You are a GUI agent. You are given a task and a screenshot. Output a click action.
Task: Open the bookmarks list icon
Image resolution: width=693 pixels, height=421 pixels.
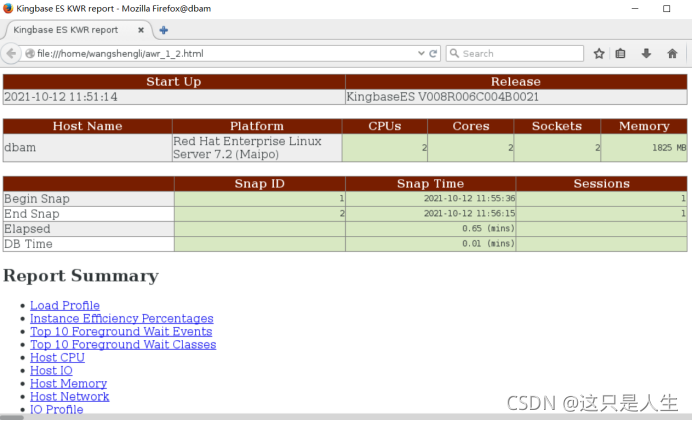[x=621, y=53]
